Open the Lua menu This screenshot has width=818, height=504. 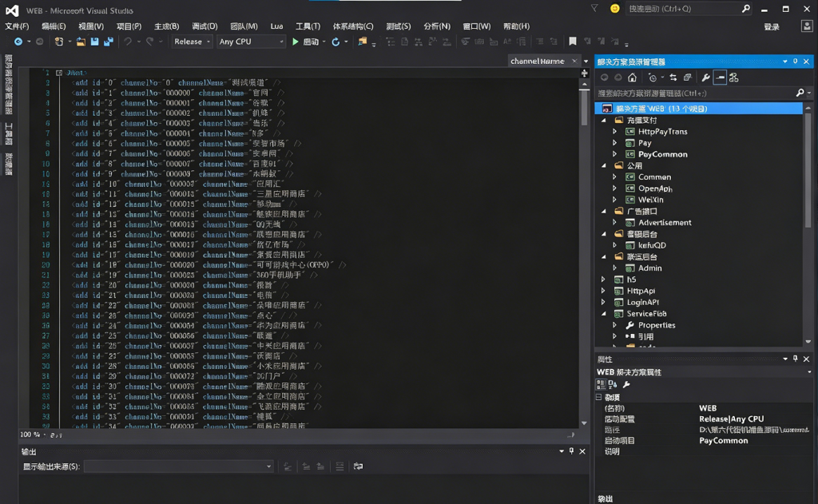pyautogui.click(x=276, y=26)
